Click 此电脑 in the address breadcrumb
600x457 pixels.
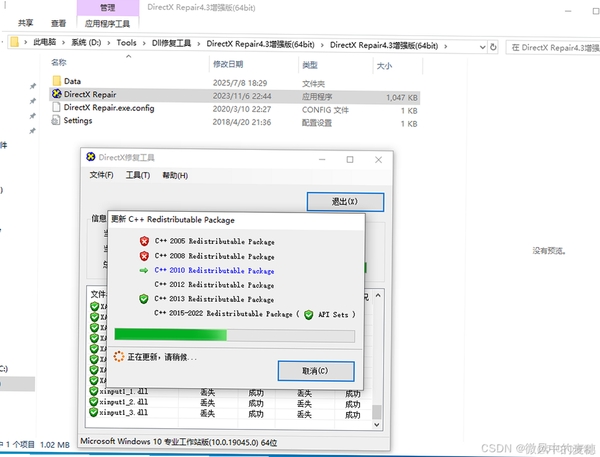[x=44, y=42]
